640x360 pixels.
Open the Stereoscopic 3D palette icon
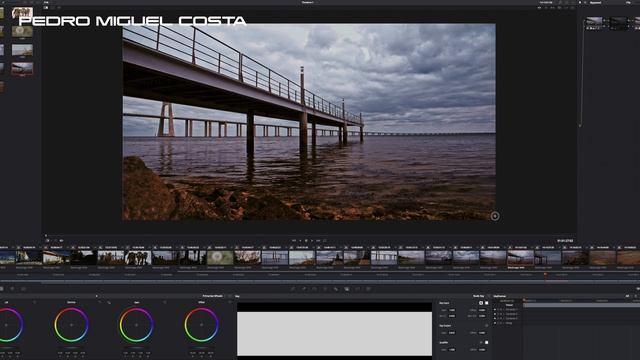369,289
